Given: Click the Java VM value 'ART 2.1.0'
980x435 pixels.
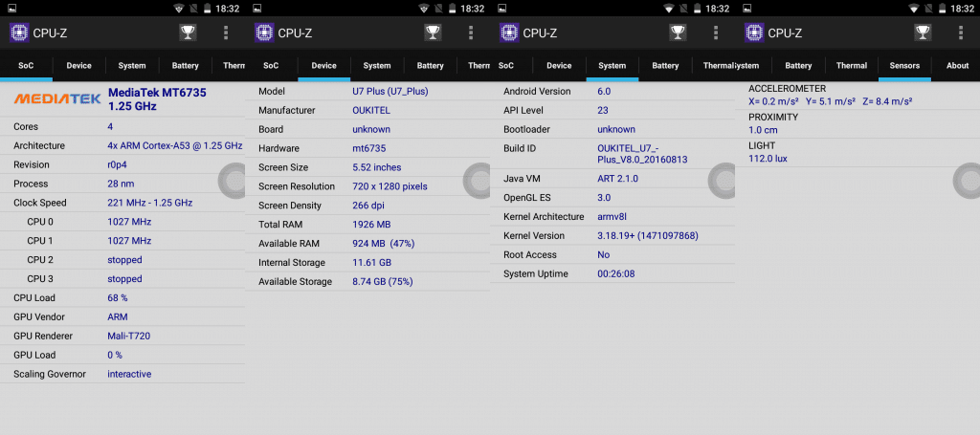Looking at the screenshot, I should 617,179.
